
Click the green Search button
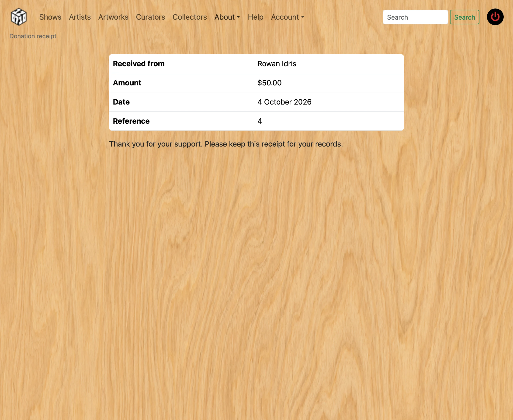click(x=465, y=17)
